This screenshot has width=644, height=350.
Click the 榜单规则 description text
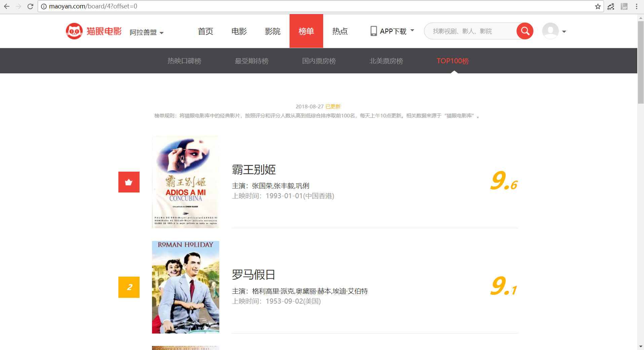(x=317, y=116)
